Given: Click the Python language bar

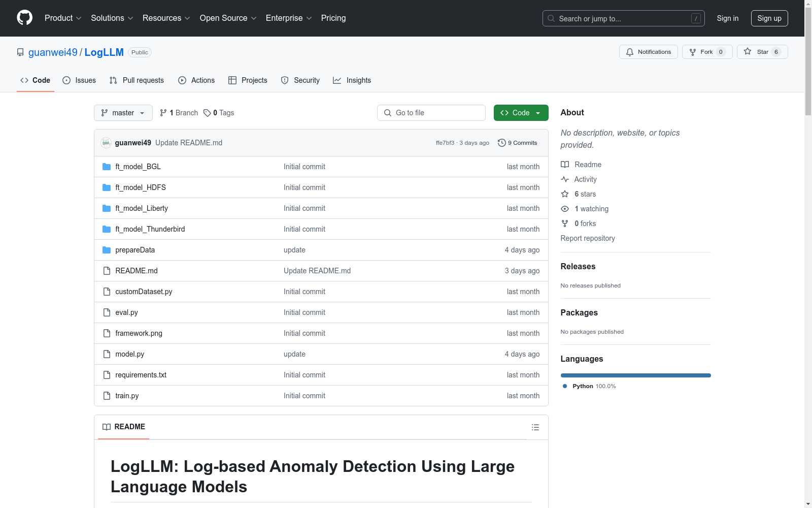Looking at the screenshot, I should (x=636, y=375).
